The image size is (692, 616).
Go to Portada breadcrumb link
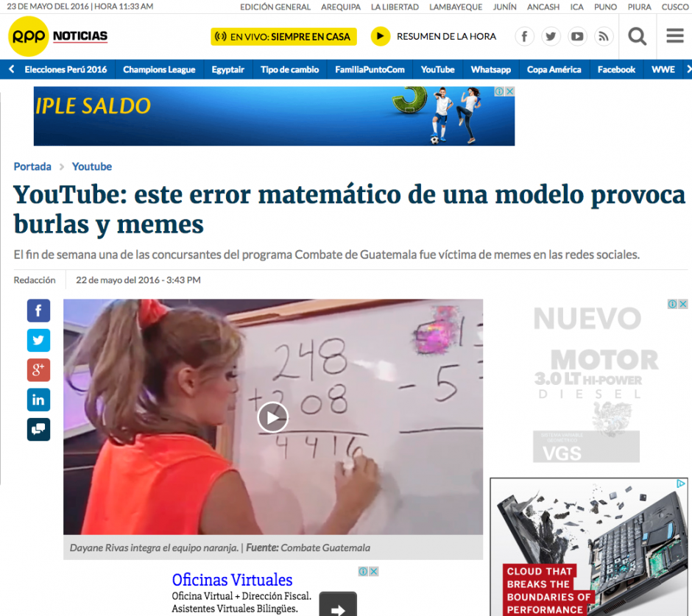point(32,167)
